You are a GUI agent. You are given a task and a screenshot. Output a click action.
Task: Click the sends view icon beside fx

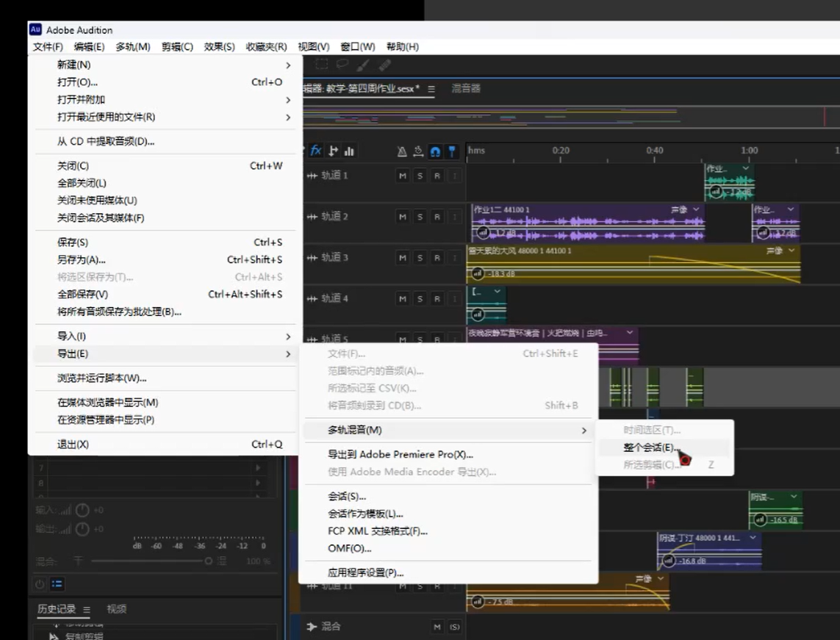[x=333, y=151]
